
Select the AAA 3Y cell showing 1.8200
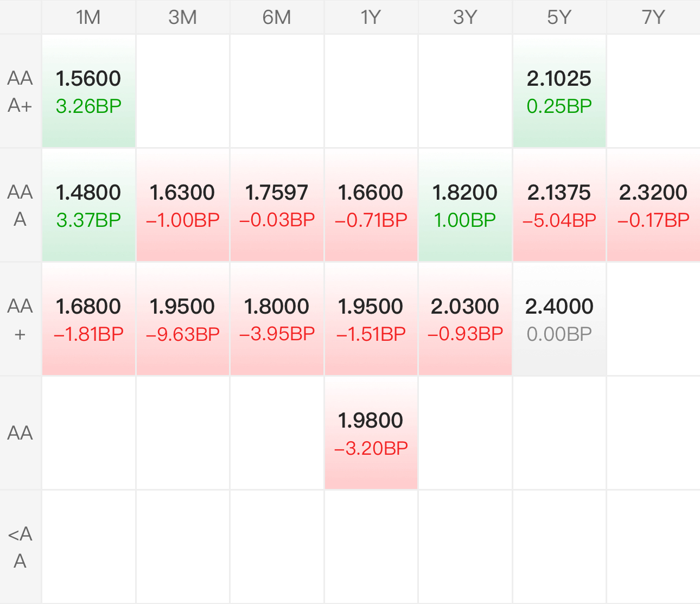click(465, 206)
